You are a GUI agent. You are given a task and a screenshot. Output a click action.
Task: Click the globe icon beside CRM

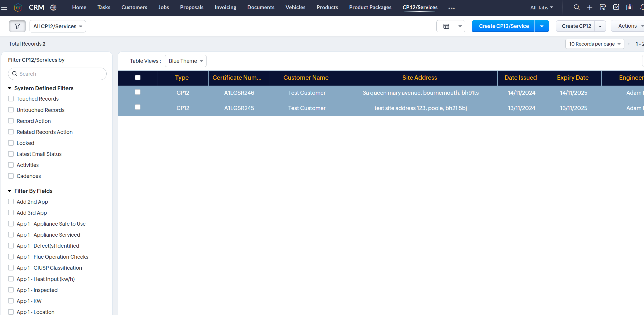coord(53,8)
